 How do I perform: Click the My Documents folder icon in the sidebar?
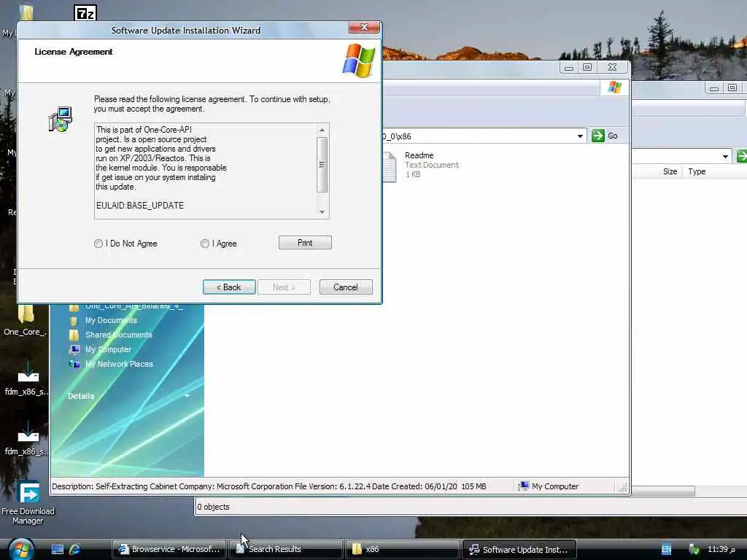[x=74, y=321]
